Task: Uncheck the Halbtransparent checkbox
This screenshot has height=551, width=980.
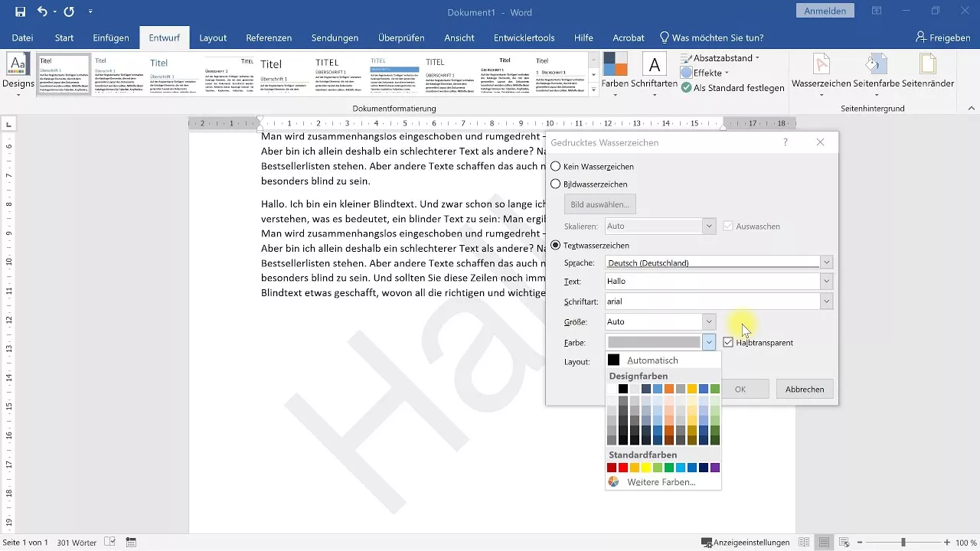Action: tap(728, 342)
